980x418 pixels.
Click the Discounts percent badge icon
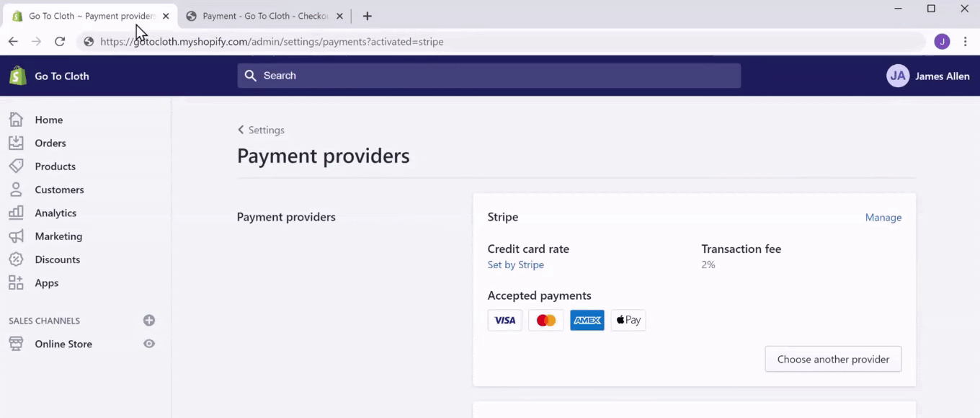click(x=16, y=259)
